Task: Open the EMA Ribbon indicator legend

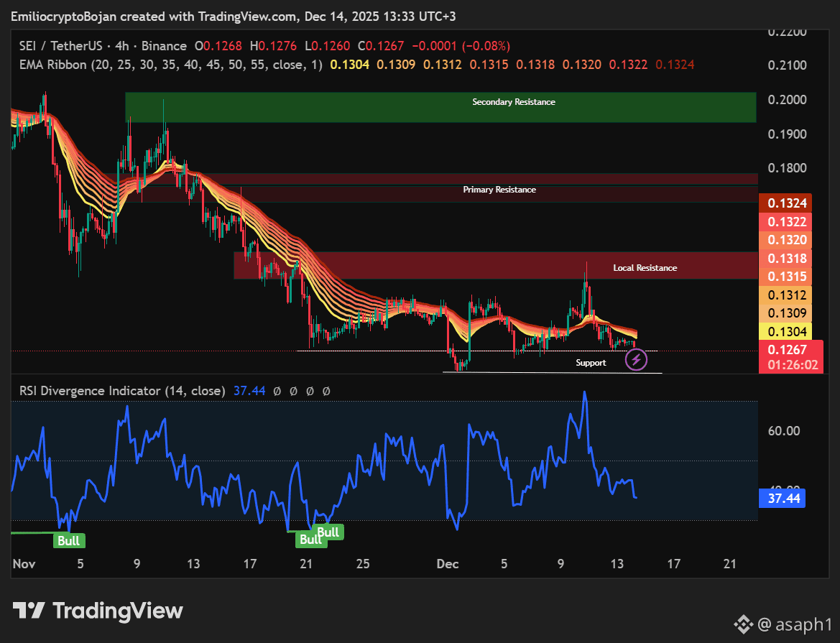Action: click(171, 65)
